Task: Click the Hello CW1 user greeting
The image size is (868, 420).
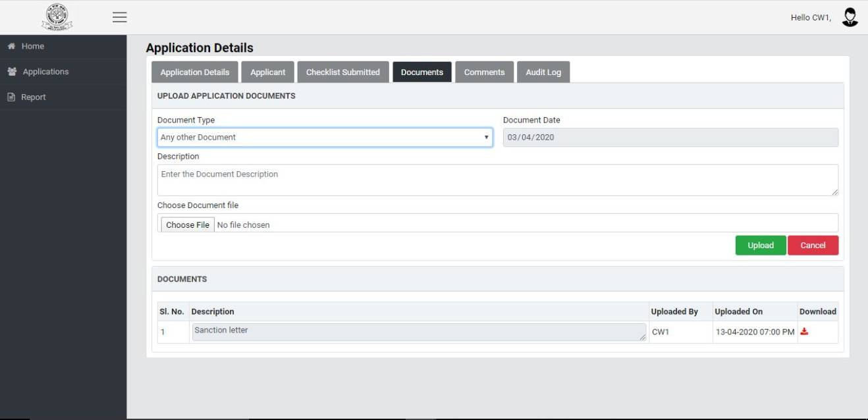Action: [x=811, y=18]
